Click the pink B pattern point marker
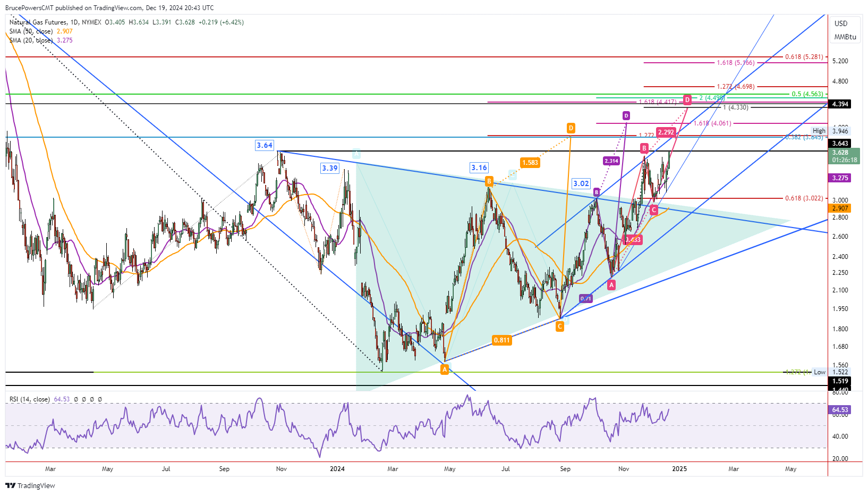 644,148
